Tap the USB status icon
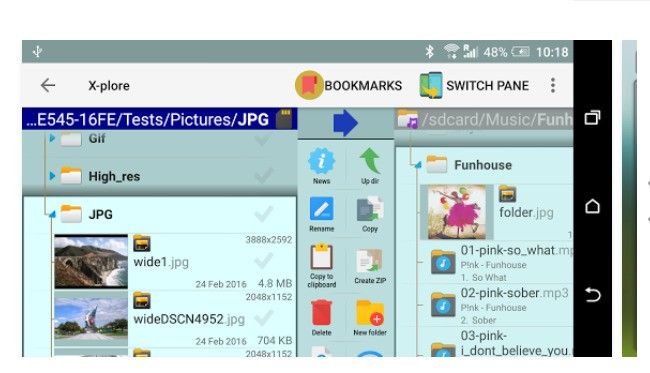The height and width of the screenshot is (373, 650). pyautogui.click(x=37, y=52)
